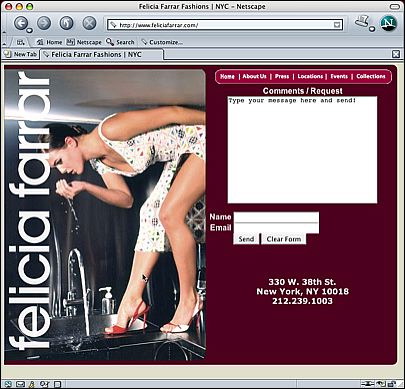Click in the Name input field
The width and height of the screenshot is (405, 389).
276,217
